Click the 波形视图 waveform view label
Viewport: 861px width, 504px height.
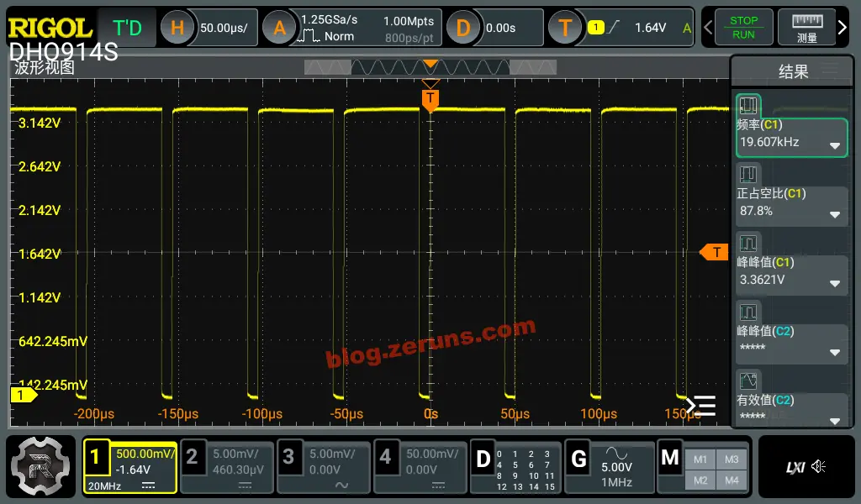tap(45, 67)
